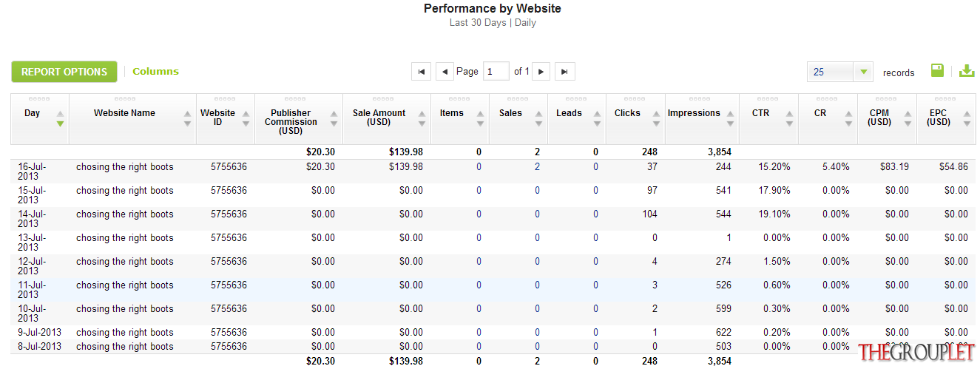The width and height of the screenshot is (980, 366).
Task: Click the 19.10% CTR value
Action: click(x=774, y=214)
